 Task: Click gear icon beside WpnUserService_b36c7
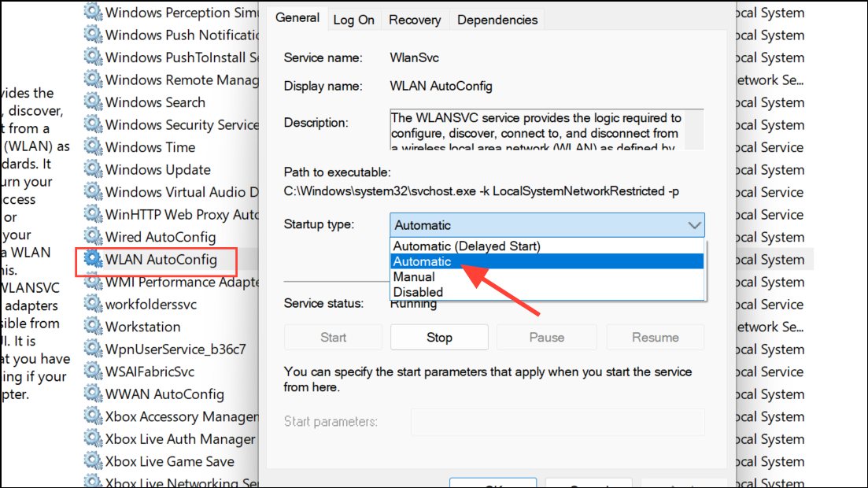[x=93, y=349]
